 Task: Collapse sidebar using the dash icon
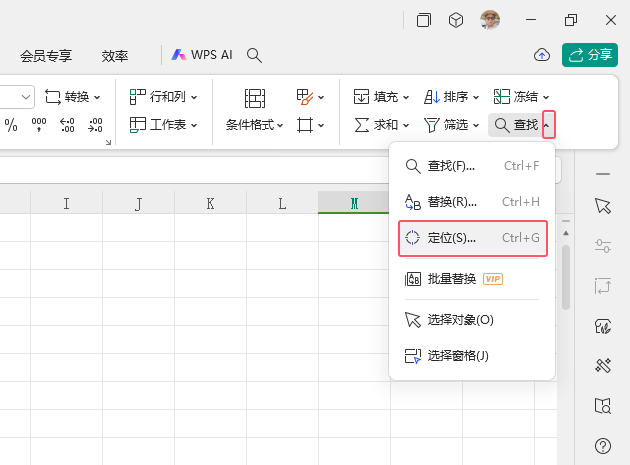(603, 174)
